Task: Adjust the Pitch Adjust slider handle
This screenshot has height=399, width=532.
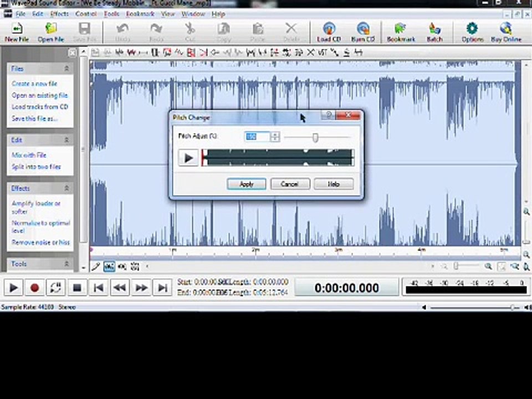Action: point(315,137)
